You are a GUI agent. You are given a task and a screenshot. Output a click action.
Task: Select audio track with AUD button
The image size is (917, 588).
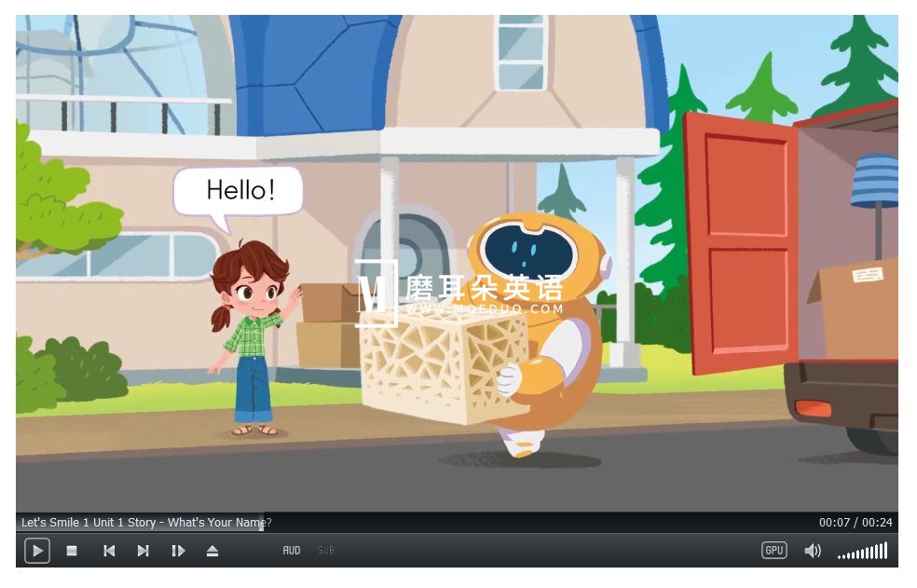click(292, 551)
